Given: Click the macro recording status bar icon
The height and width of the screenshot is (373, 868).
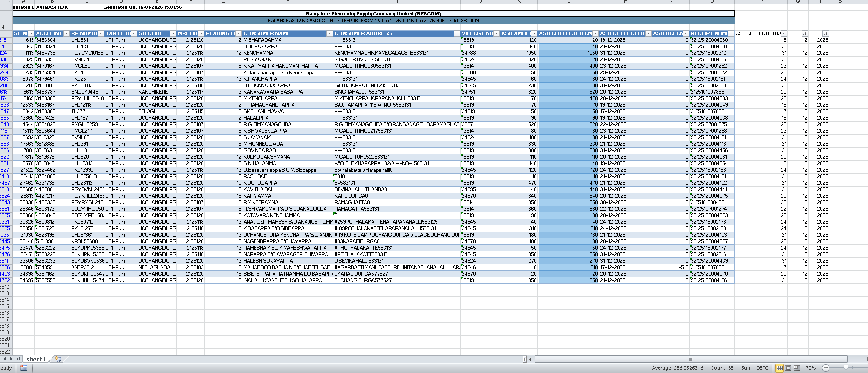Looking at the screenshot, I should click(24, 368).
